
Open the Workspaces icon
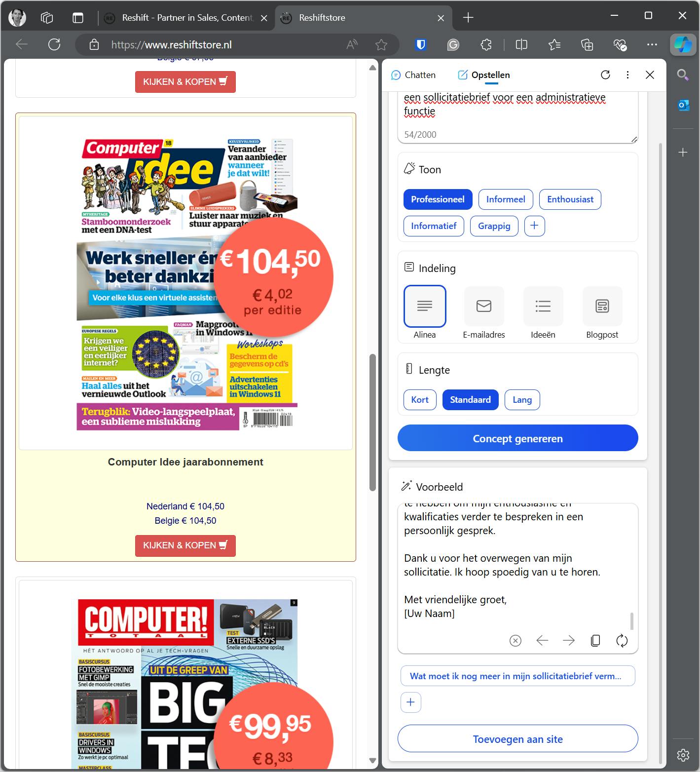47,18
